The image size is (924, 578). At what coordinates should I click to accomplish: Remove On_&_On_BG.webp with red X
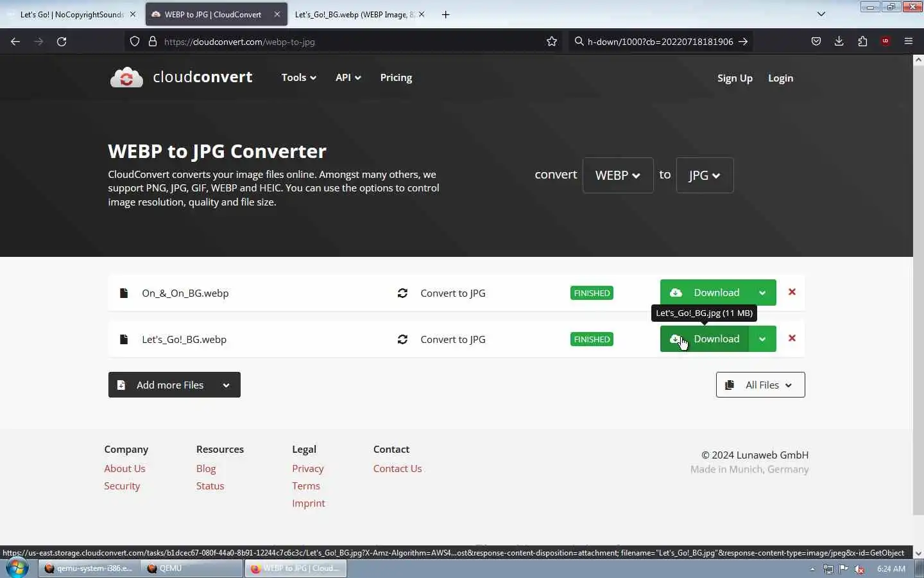click(792, 292)
